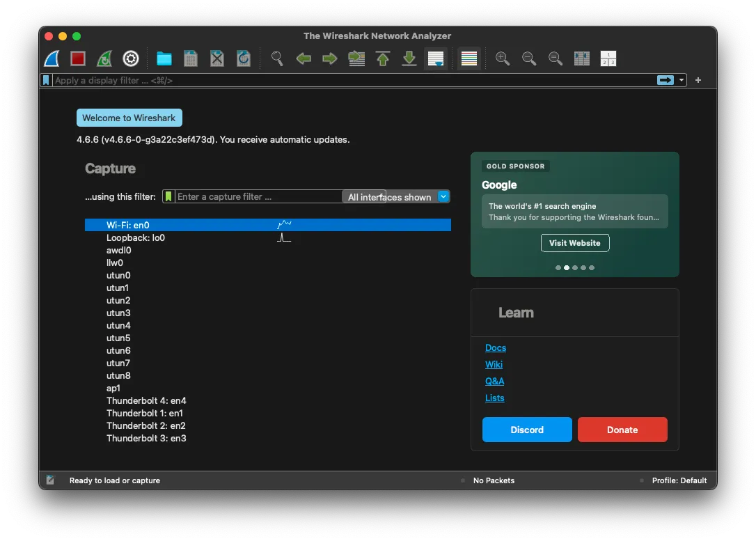Click the layout reset icon at toolbar end
The image size is (756, 541).
(x=608, y=58)
